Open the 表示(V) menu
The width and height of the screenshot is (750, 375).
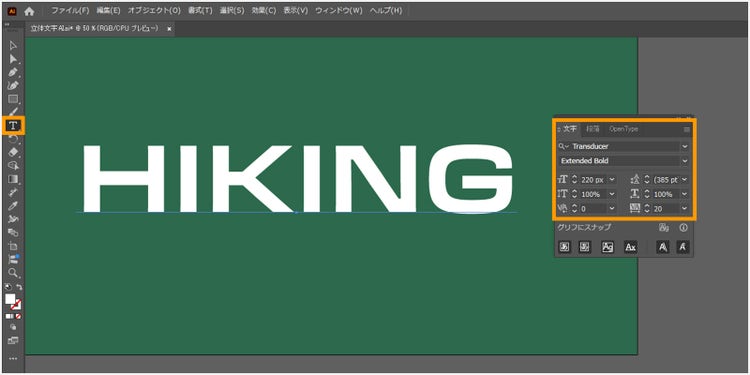click(x=296, y=11)
